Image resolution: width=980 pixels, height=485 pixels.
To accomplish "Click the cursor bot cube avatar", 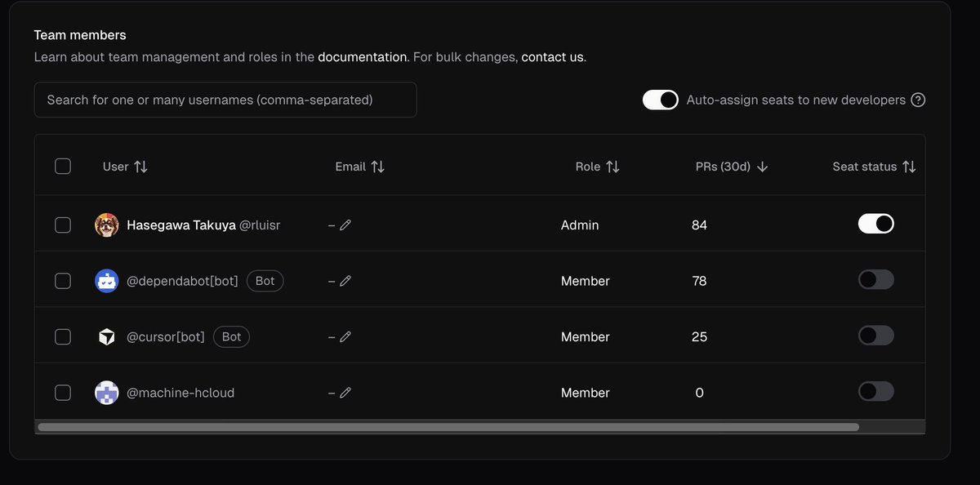I will (x=107, y=336).
